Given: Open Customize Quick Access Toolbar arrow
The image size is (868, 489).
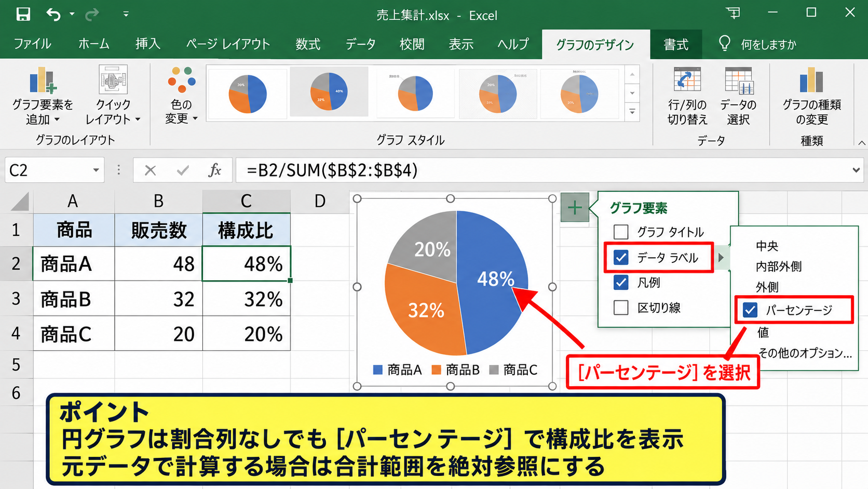Looking at the screenshot, I should (x=126, y=15).
